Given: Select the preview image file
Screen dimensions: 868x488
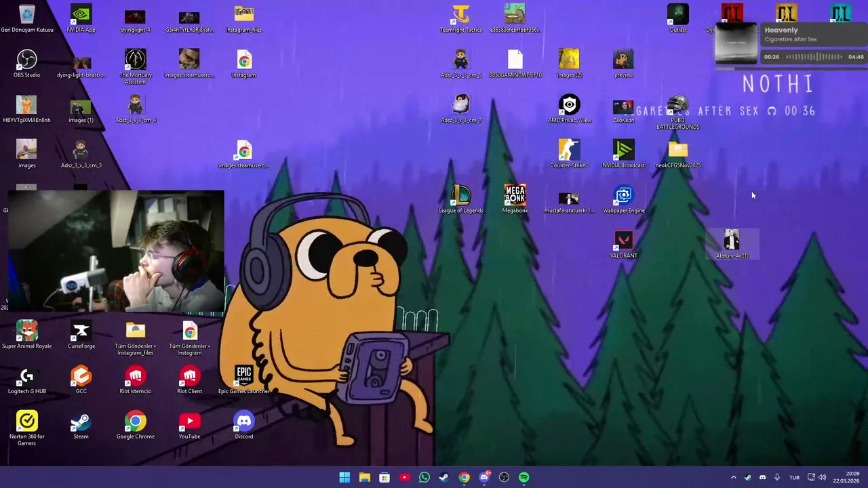Looking at the screenshot, I should click(623, 64).
